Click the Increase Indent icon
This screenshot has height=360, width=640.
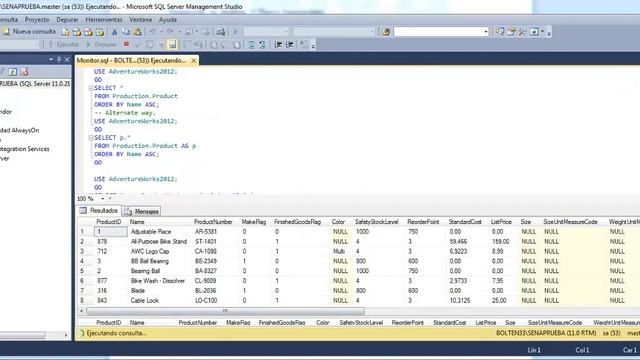click(x=289, y=44)
